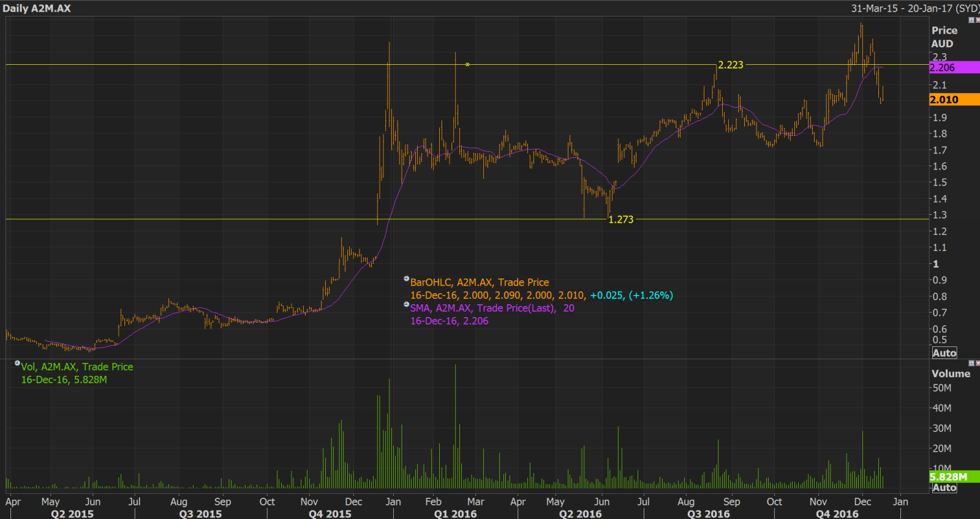Screen dimensions: 980x519
Task: Click the Daily A2M.AX chart title
Action: click(37, 9)
